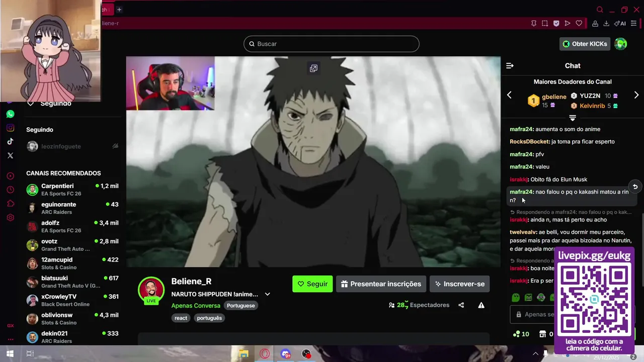Open the browser tab search magnifier

[600, 10]
